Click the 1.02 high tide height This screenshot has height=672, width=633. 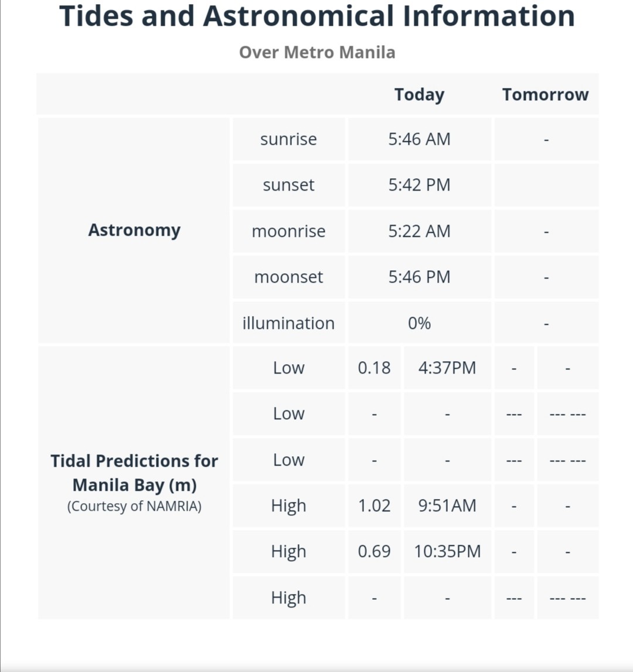pos(375,506)
